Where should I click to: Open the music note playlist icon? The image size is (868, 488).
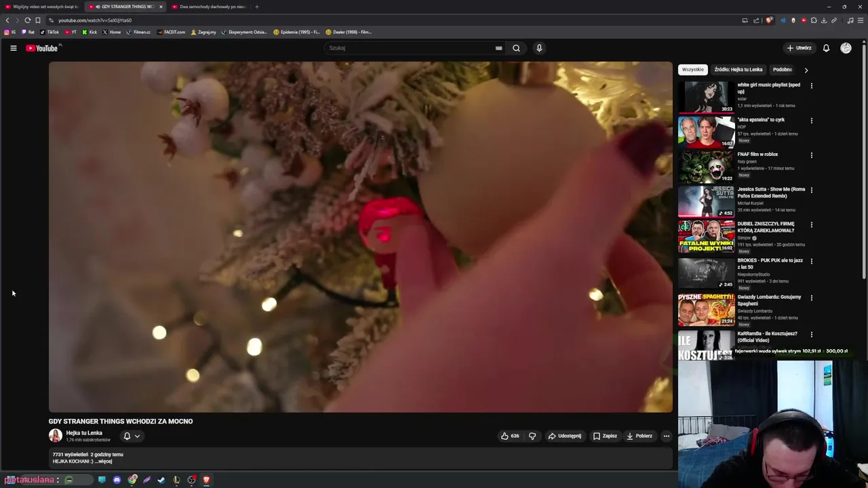pos(850,20)
